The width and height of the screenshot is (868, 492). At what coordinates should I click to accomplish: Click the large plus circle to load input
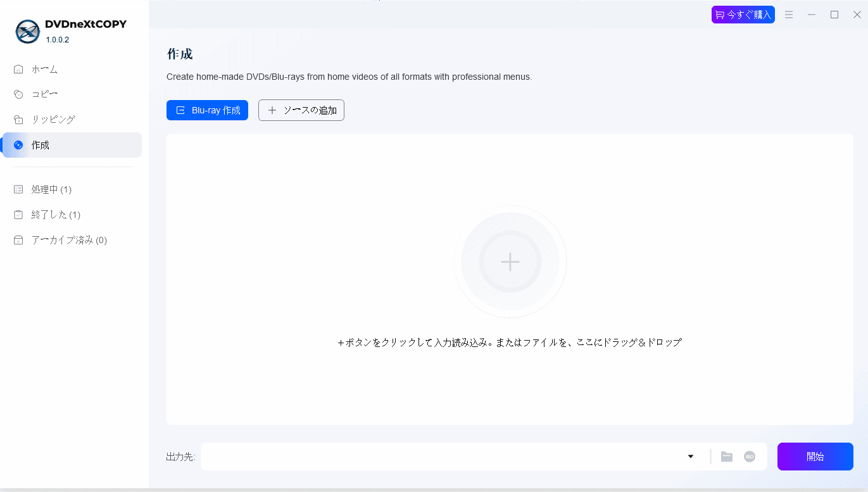510,262
